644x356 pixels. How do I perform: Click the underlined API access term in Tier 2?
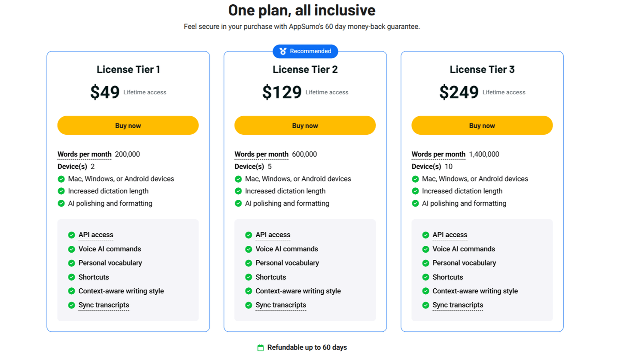point(273,235)
